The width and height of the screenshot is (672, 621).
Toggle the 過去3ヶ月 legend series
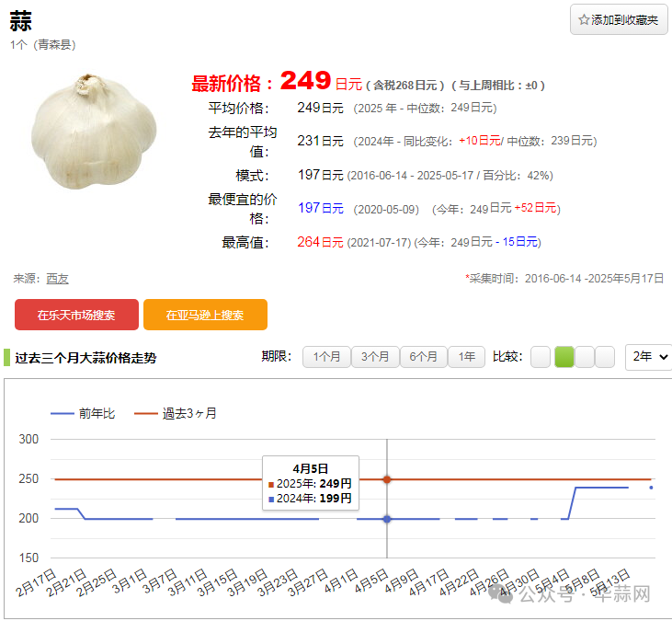176,413
